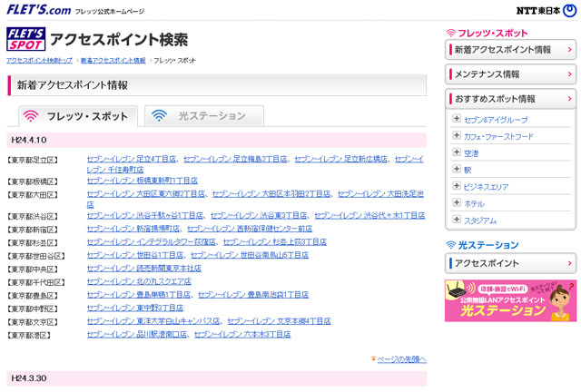The height and width of the screenshot is (392, 581).
Task: Open セブン-イレブン 世田谷南烏山5丁目店 link
Action: [x=250, y=255]
